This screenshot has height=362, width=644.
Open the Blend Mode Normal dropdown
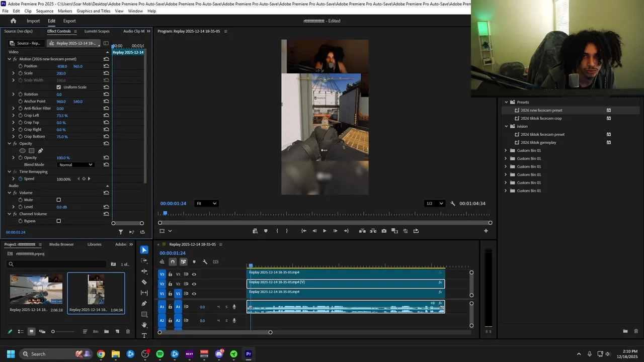76,164
